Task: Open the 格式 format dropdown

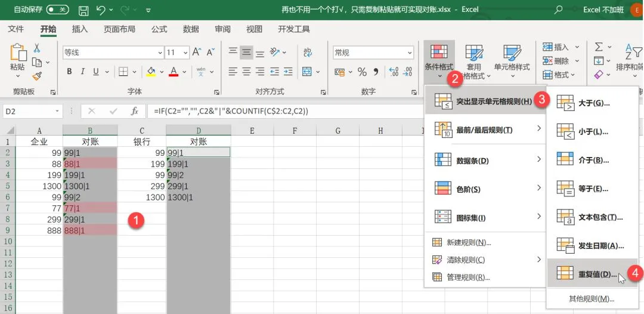Action: pyautogui.click(x=560, y=75)
